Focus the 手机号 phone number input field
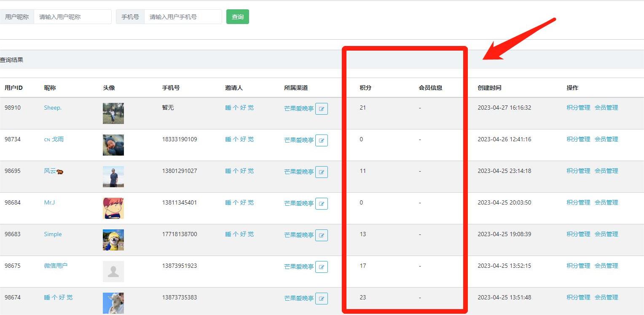The width and height of the screenshot is (644, 315). pyautogui.click(x=183, y=17)
